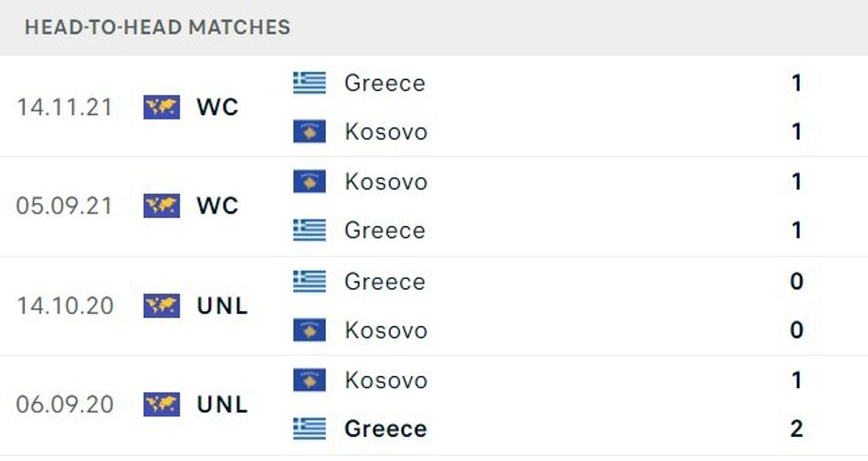Click Greece flag in 06.09.20 match

click(x=310, y=429)
